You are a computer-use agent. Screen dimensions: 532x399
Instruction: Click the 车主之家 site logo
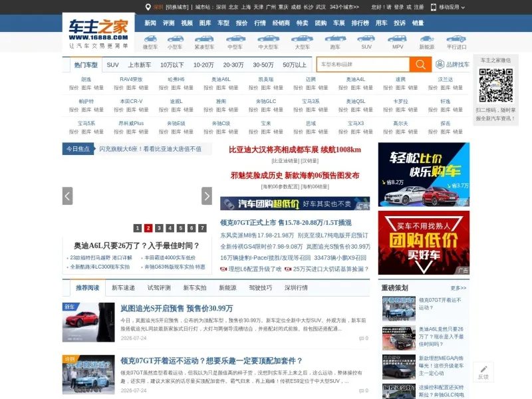pyautogui.click(x=98, y=33)
